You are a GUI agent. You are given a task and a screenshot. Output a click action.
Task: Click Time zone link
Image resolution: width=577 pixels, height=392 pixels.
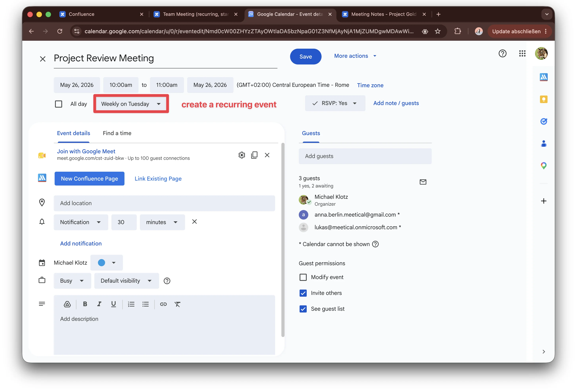(370, 85)
